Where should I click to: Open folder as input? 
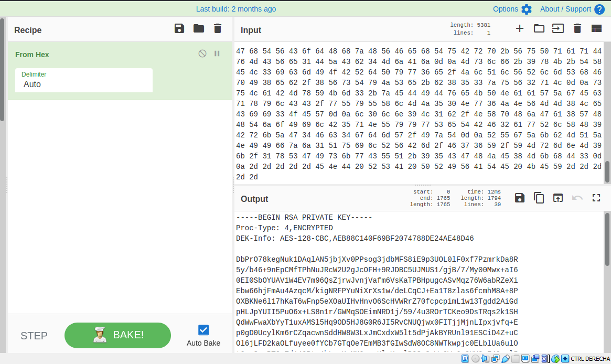[x=539, y=29]
